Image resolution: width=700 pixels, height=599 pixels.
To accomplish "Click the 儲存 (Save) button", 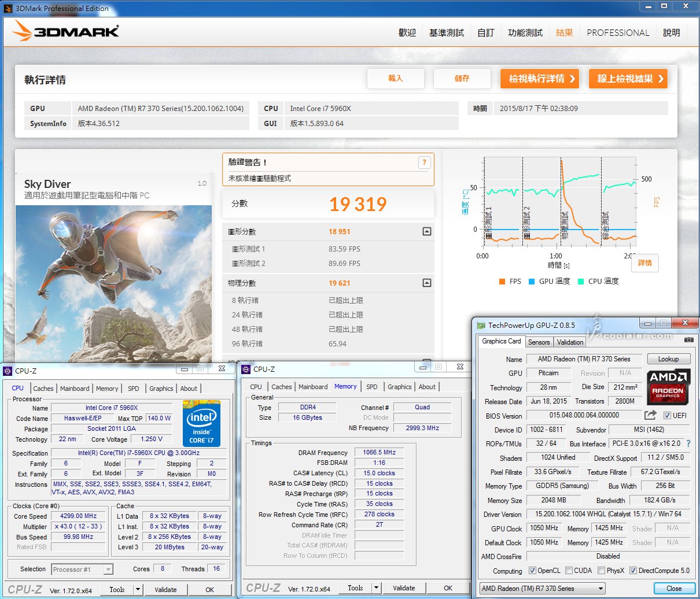I will [x=462, y=79].
